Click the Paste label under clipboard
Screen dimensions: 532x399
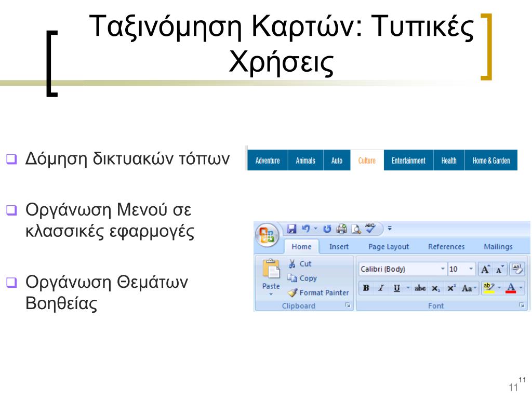(x=271, y=286)
